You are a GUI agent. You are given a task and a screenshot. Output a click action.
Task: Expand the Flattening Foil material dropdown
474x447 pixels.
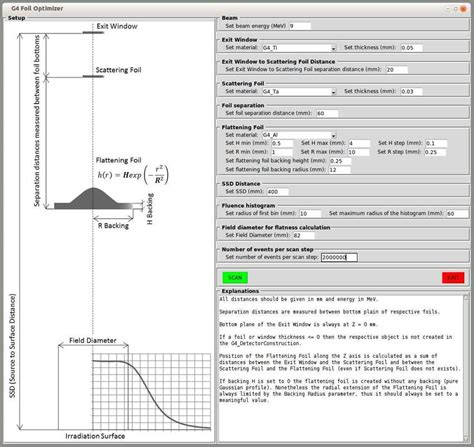(x=299, y=135)
